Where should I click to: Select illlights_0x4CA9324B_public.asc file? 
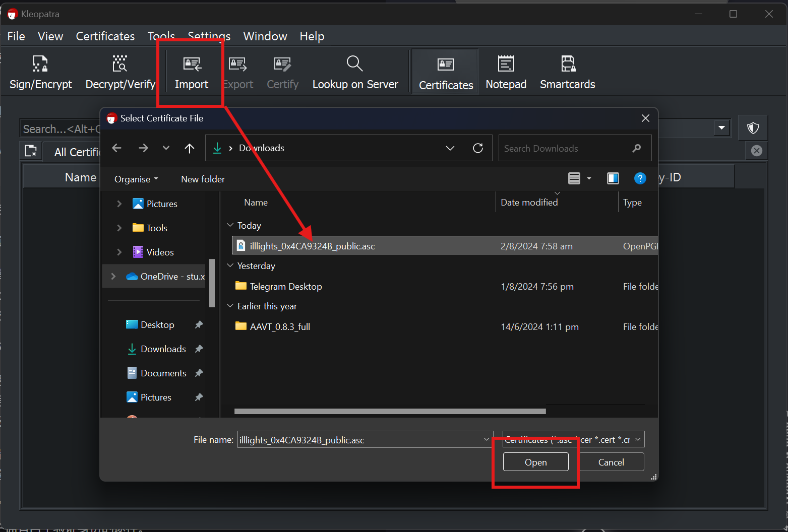coord(445,246)
